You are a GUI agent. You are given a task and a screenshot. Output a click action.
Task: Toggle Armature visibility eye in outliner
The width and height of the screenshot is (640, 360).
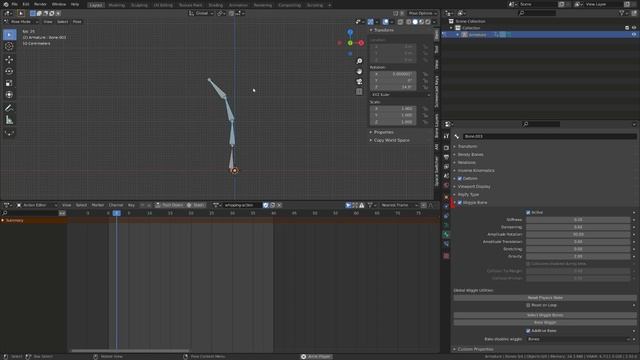634,35
